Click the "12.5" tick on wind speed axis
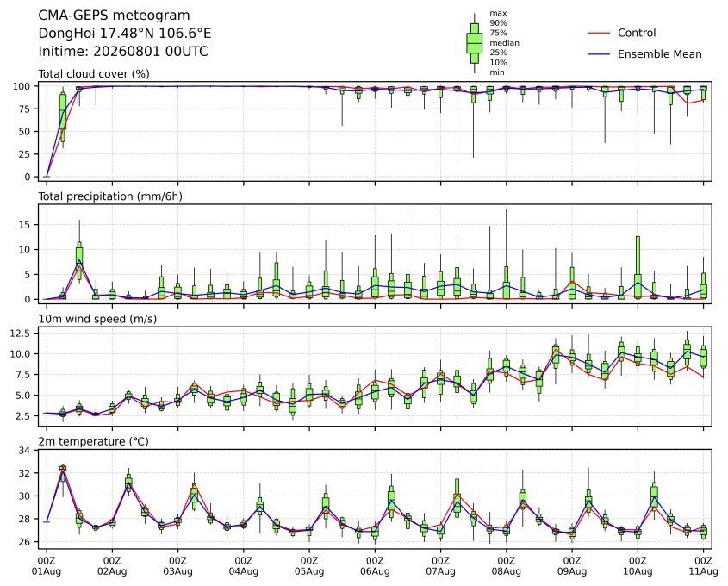 coord(21,334)
